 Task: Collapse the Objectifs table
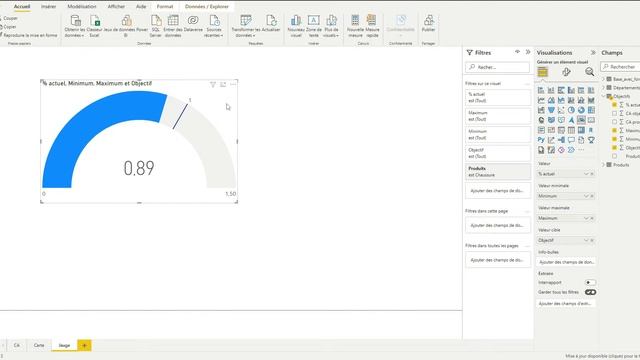pos(604,96)
